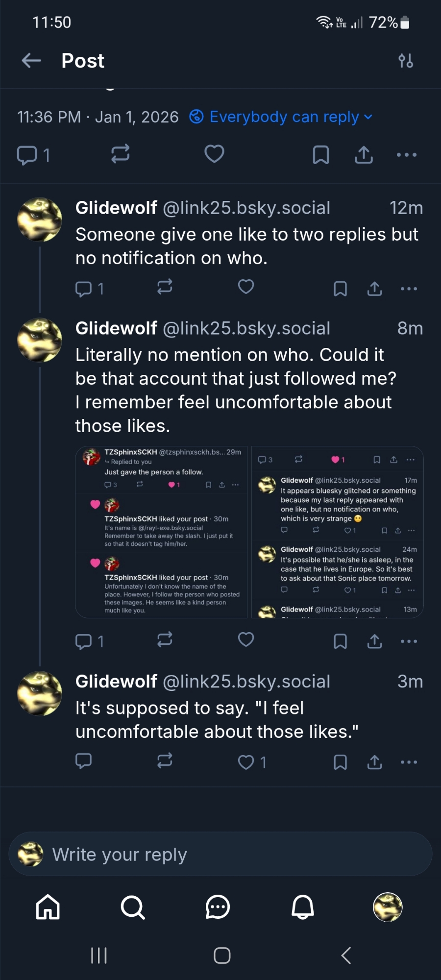This screenshot has width=441, height=980.
Task: Reply to the 'It's supposed to say' post
Action: click(84, 760)
